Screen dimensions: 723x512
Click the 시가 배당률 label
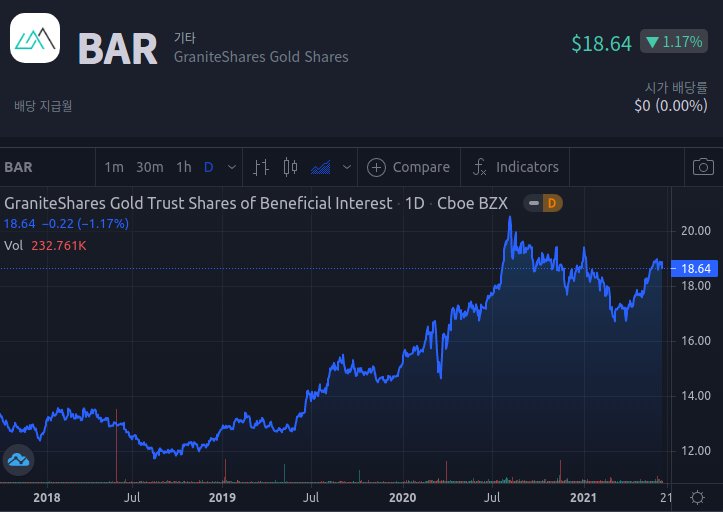click(676, 87)
